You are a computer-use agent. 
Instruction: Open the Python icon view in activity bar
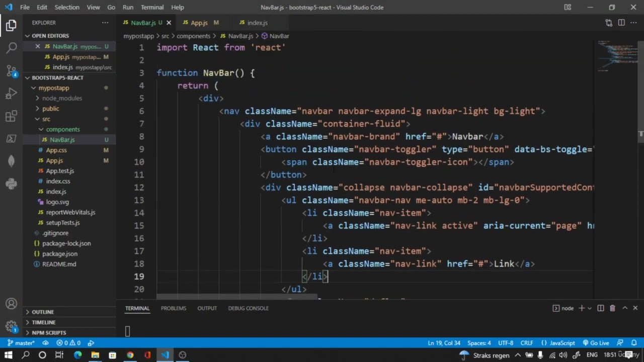tap(11, 184)
